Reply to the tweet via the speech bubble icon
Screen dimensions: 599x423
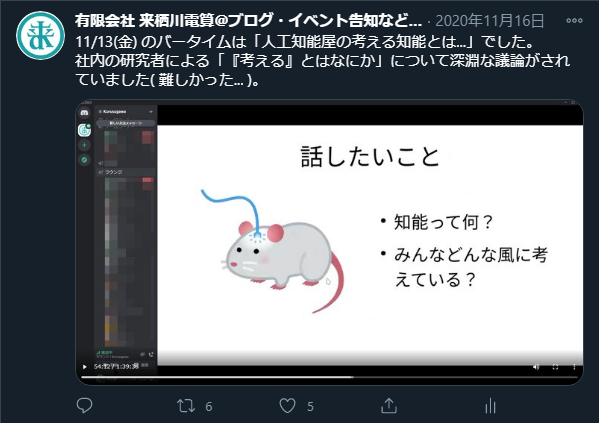coord(84,405)
